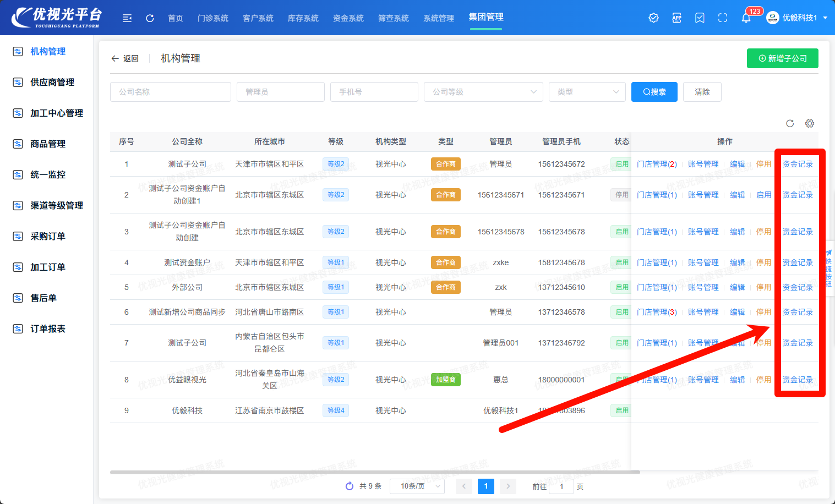Click the 供应商管理 sidebar icon

18,82
